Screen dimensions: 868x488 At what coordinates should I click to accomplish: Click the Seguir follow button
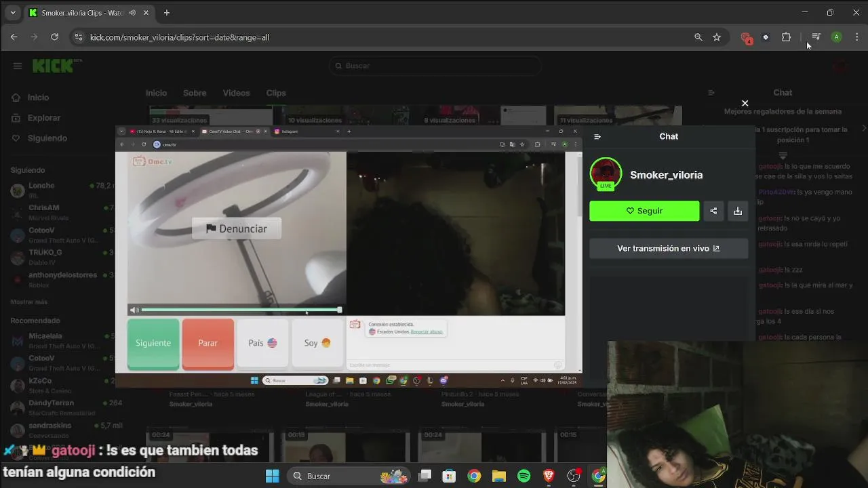coord(644,211)
